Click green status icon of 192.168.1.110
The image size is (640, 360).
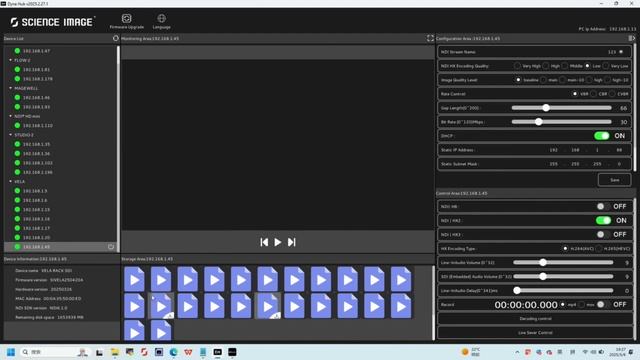point(17,125)
